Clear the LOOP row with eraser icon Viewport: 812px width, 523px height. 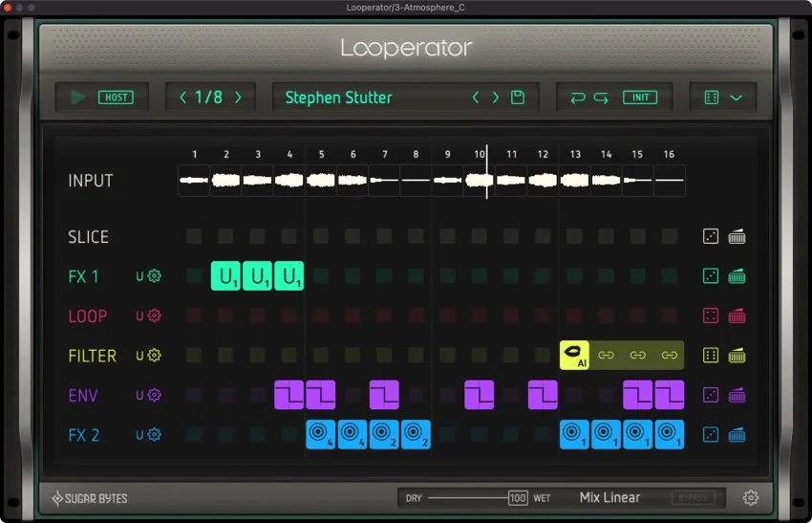pyautogui.click(x=737, y=316)
